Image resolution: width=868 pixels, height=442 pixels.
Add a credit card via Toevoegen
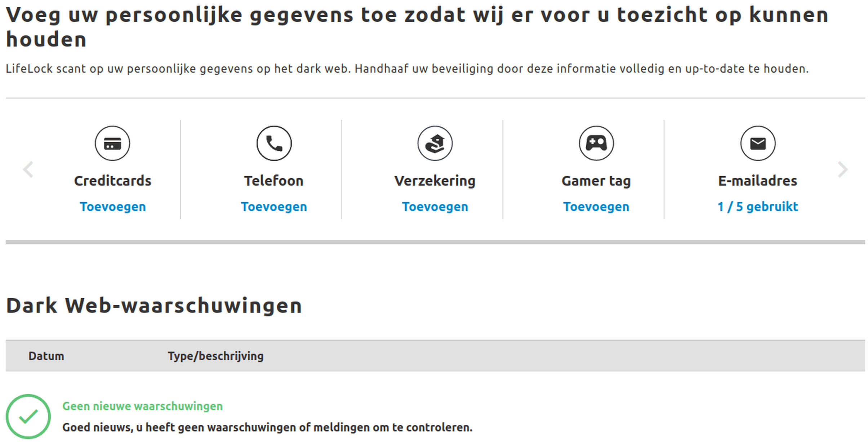point(112,207)
